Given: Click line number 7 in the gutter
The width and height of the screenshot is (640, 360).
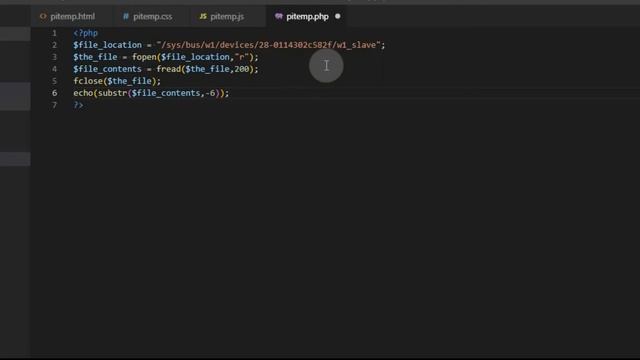Looking at the screenshot, I should click(54, 105).
